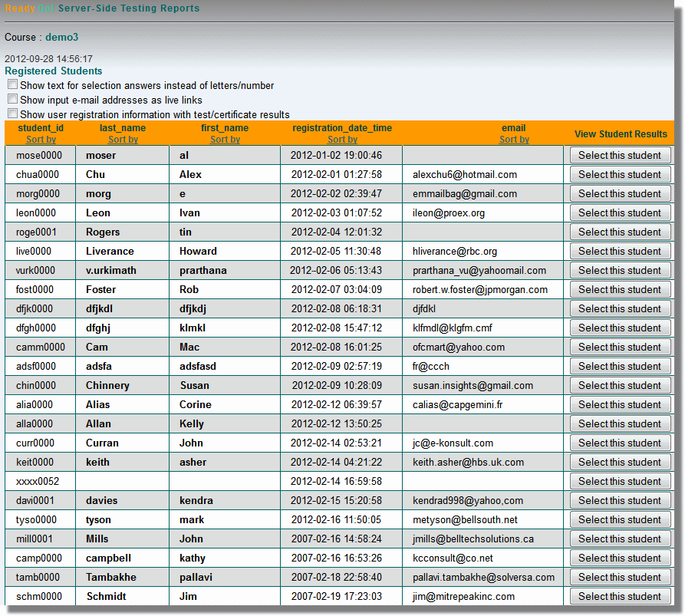Image resolution: width=685 pixels, height=616 pixels.
Task: Click email calias@capgemini.fr
Action: [457, 405]
